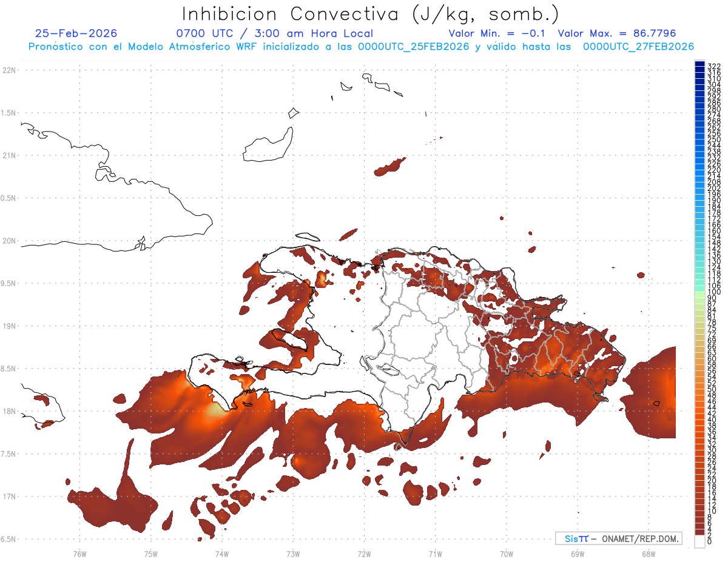Screen dimensions: 728x562
Task: Click the initialization time '0000UTC_25FEB2026'
Action: [413, 47]
